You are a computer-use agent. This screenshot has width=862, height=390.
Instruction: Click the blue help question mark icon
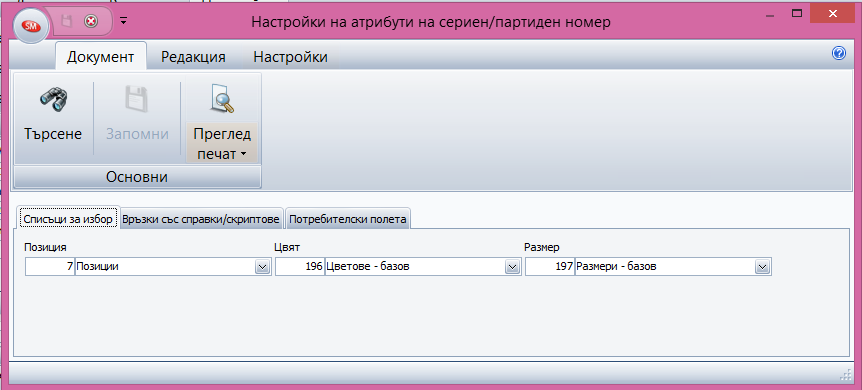point(839,53)
